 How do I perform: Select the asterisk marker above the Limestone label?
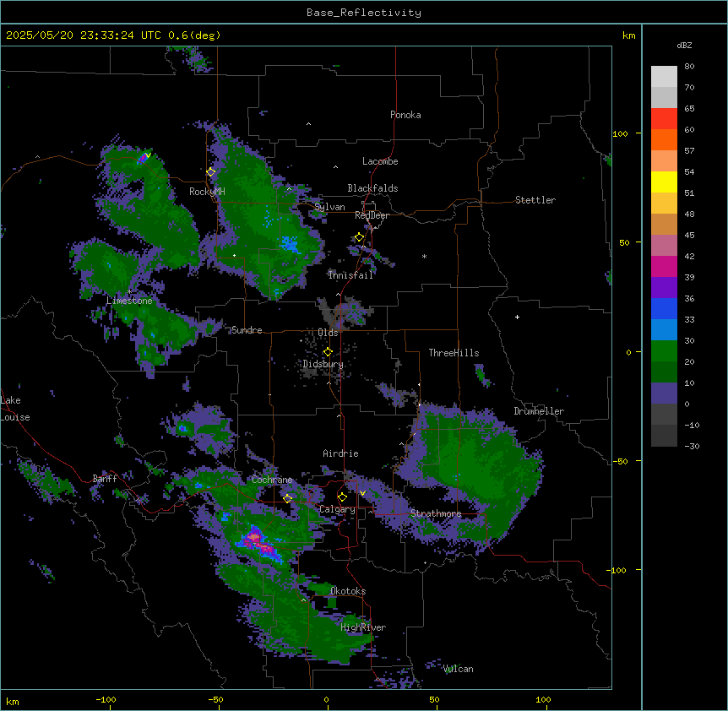click(130, 291)
